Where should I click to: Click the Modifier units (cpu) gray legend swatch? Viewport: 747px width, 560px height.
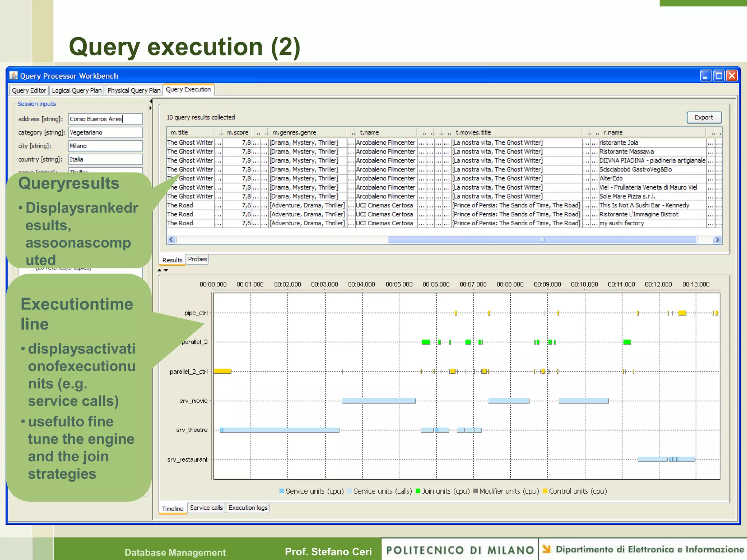(476, 491)
